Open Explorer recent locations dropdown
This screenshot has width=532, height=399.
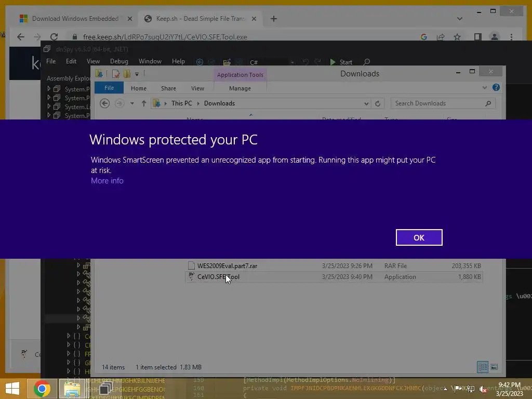tap(132, 103)
